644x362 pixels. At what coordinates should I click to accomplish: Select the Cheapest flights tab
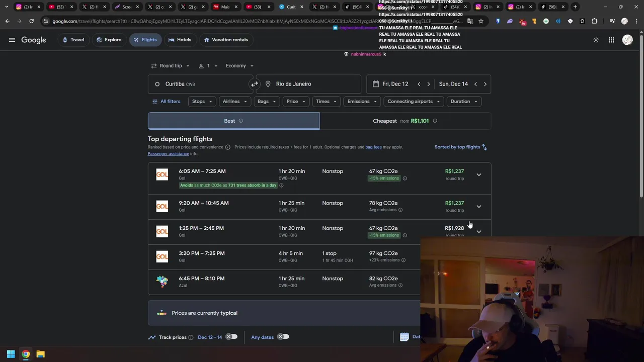(x=405, y=121)
